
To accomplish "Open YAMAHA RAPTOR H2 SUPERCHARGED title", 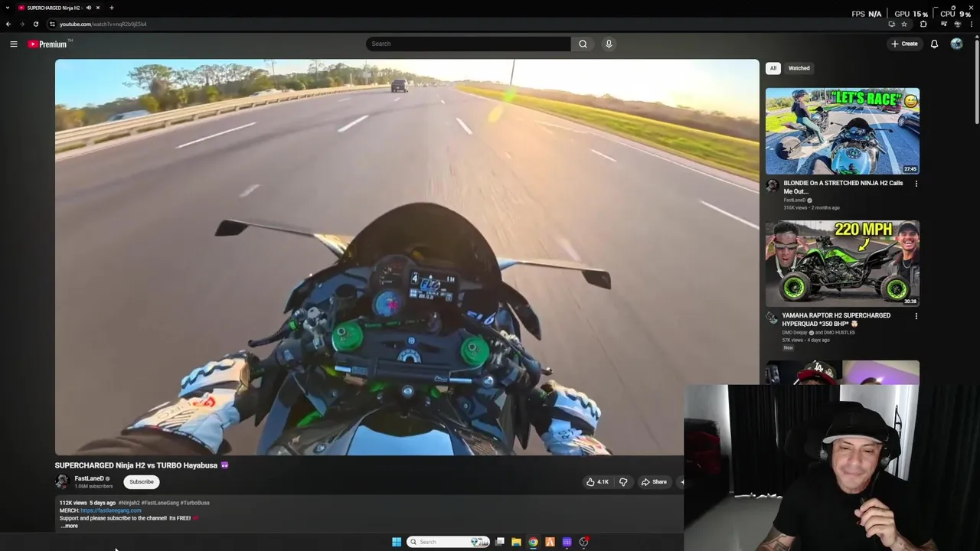I will (836, 319).
